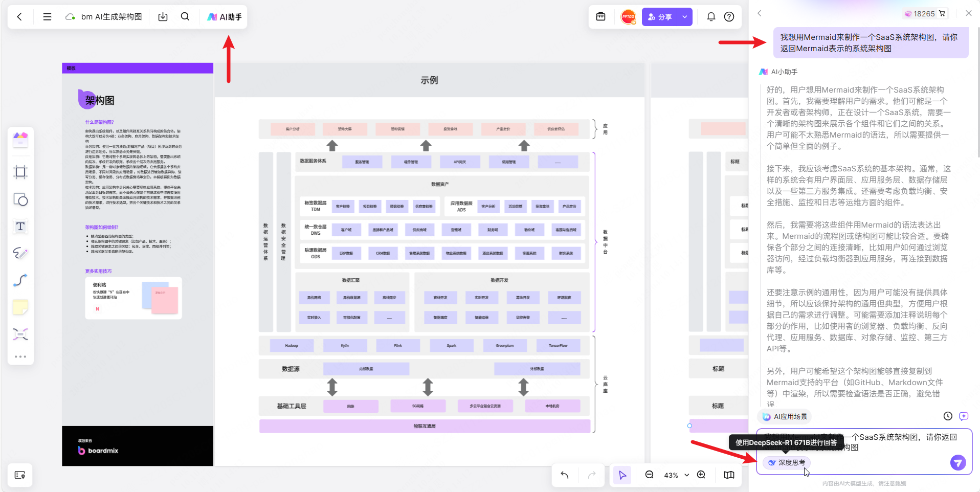980x492 pixels.
Task: Open the minimap icon
Action: [x=729, y=475]
